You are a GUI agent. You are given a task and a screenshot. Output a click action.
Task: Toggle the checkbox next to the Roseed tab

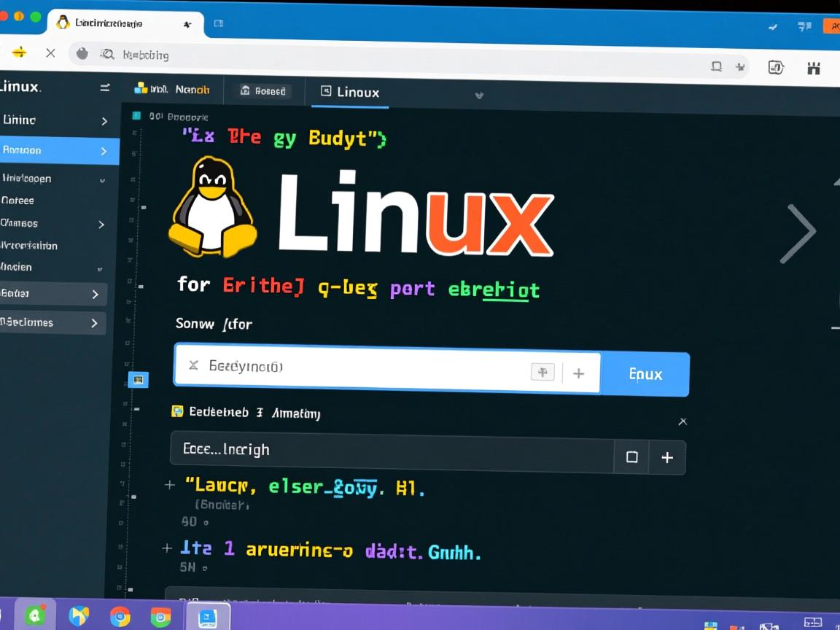point(246,90)
